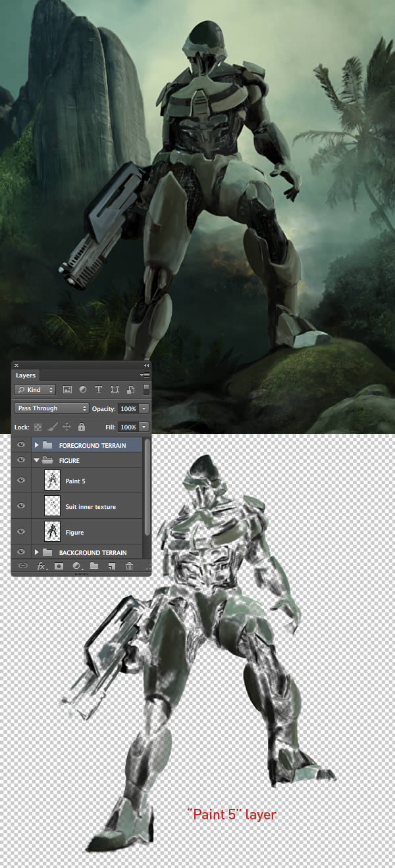This screenshot has height=868, width=395.
Task: Close the Layers panel
Action: 16,365
